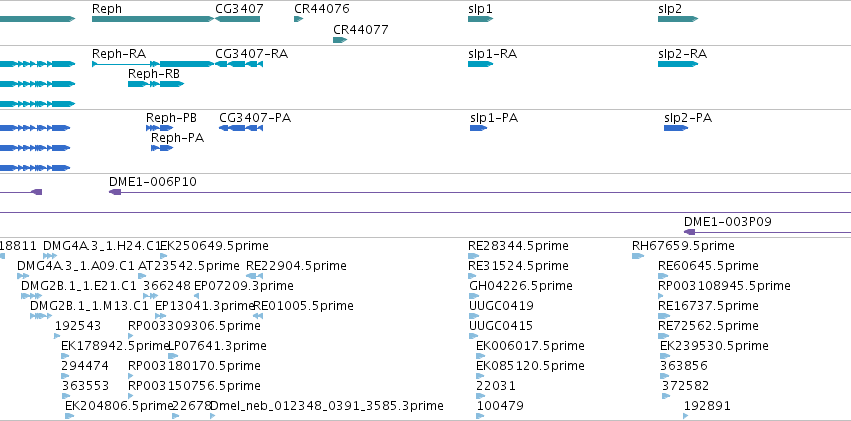Click the CR44076 gene arrow
Screen dimensions: 851x421
pyautogui.click(x=299, y=19)
